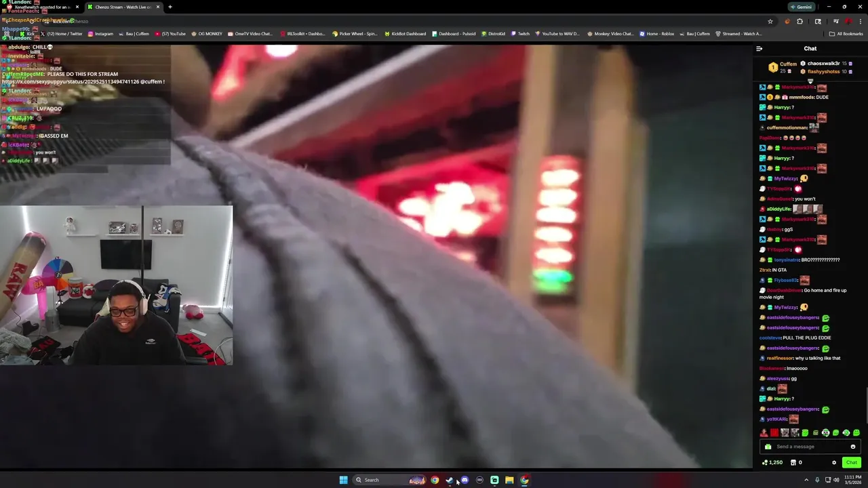Open the OmeTV Video Chat bookmark

click(250, 34)
